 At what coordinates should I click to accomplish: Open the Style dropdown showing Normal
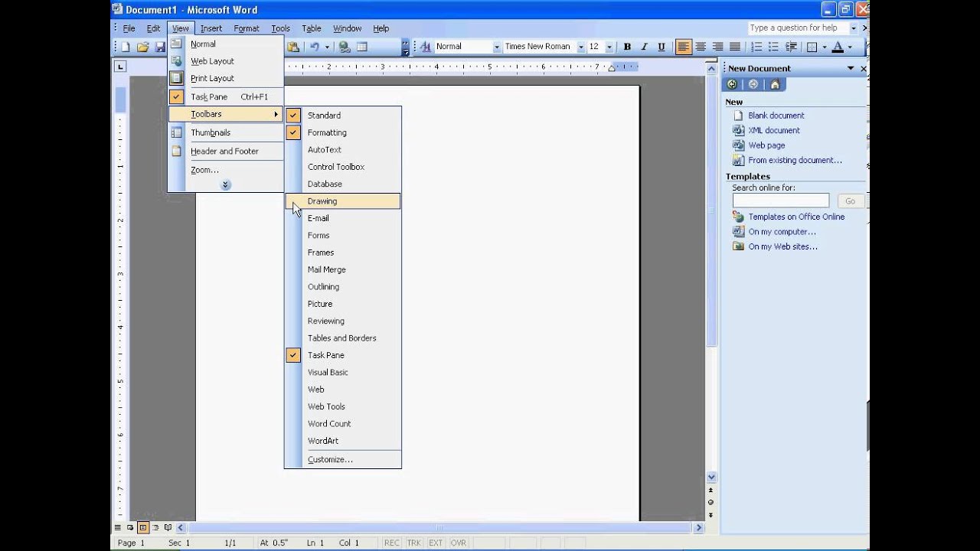(x=496, y=47)
